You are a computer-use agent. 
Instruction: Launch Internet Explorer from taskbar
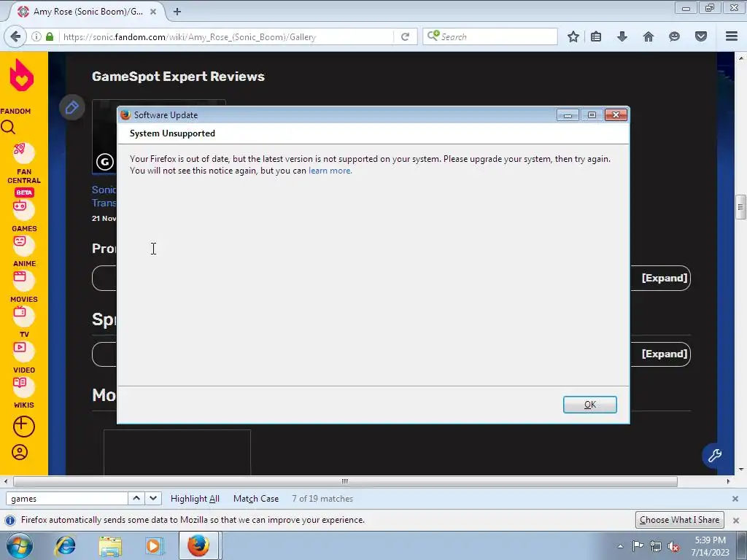65,545
